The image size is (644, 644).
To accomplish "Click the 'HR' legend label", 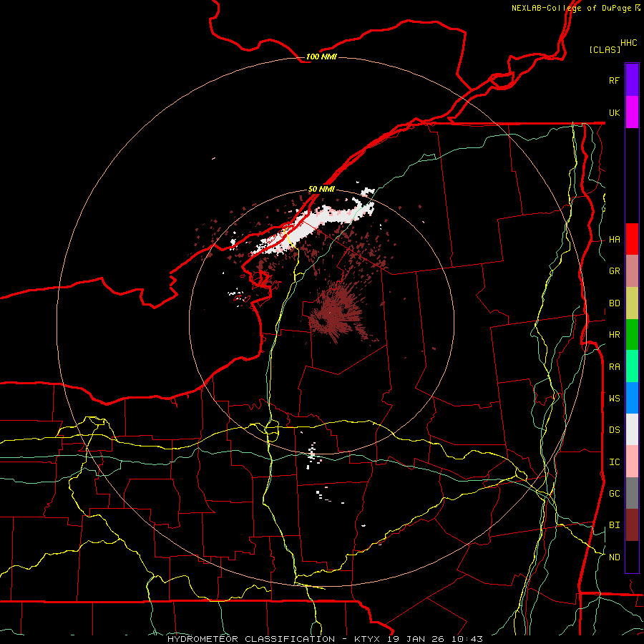I will pos(614,335).
